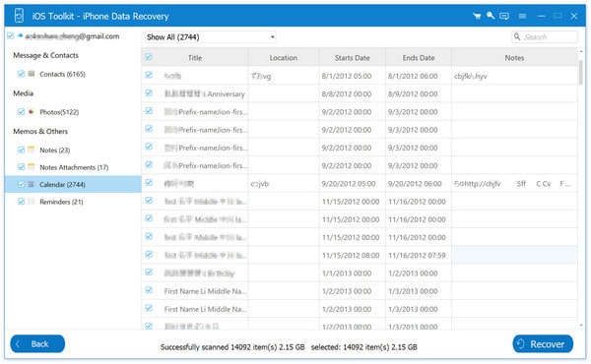Click the search magnifier icon
This screenshot has height=364, width=591.
[x=517, y=36]
